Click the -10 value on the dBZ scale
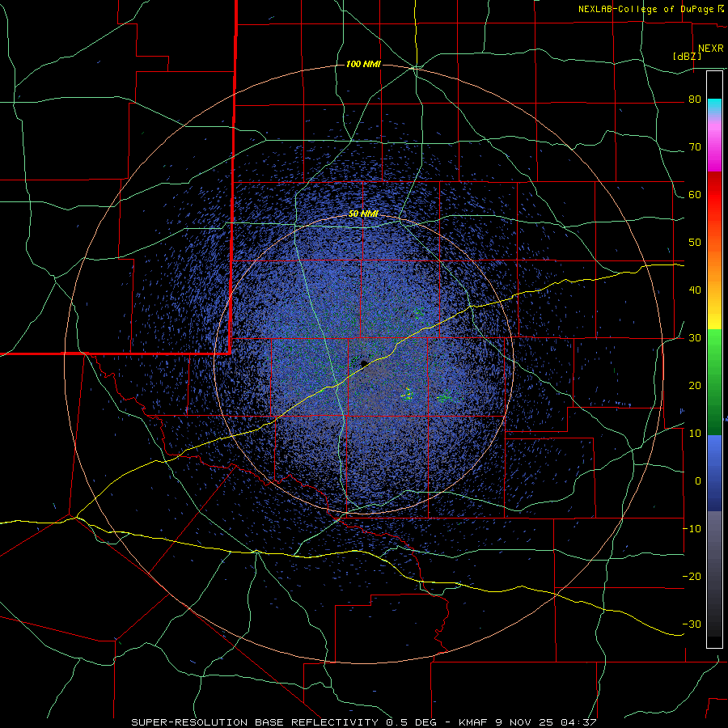 [x=692, y=529]
